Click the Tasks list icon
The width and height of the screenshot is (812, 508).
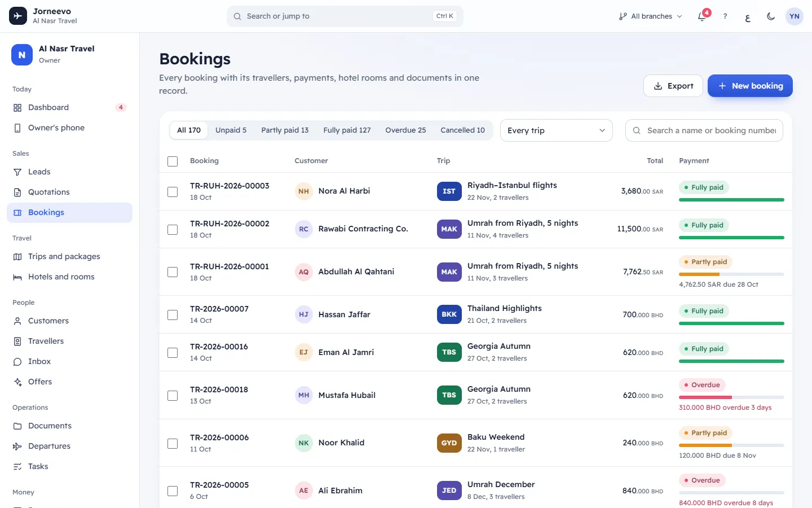click(17, 467)
